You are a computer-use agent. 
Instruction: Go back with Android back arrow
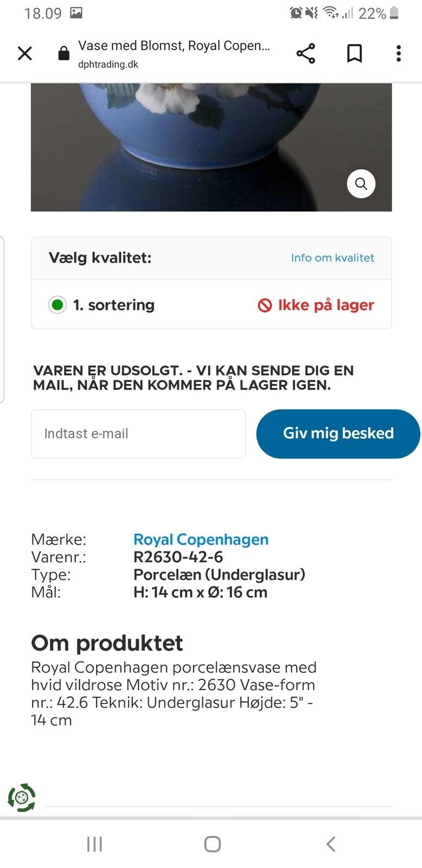click(x=330, y=844)
